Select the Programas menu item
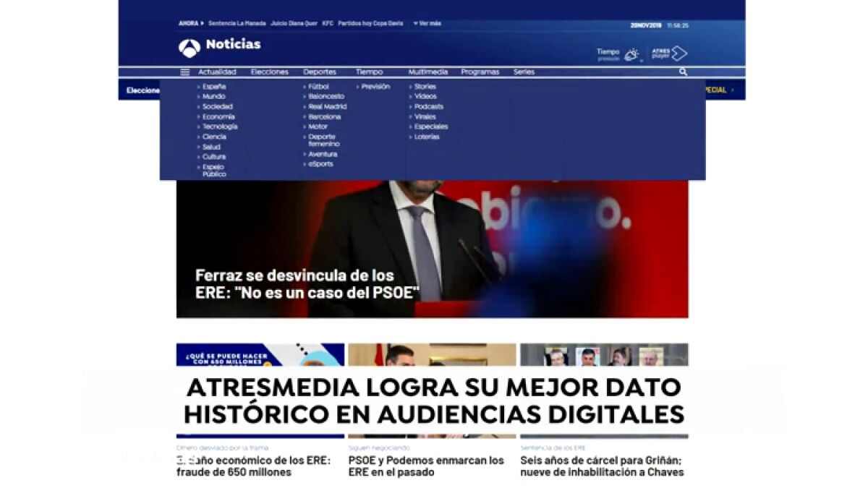Image resolution: width=868 pixels, height=488 pixels. click(480, 72)
